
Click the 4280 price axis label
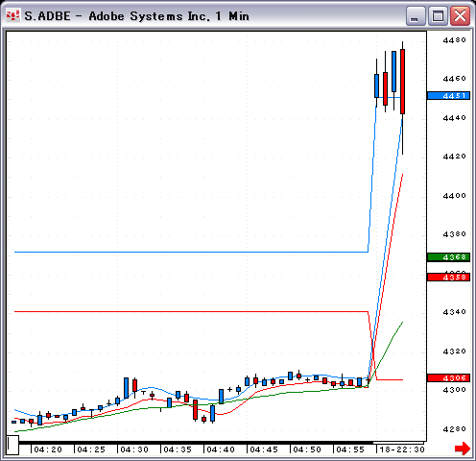pos(454,429)
